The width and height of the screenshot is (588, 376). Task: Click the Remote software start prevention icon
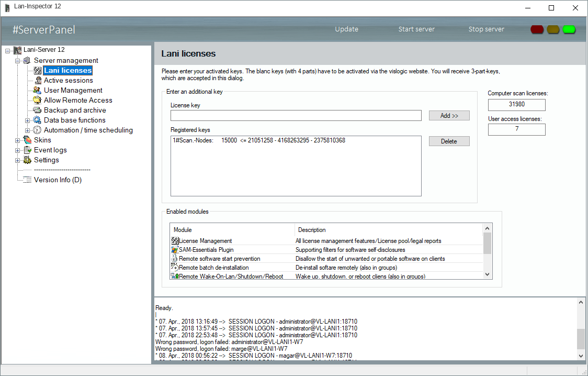point(175,259)
